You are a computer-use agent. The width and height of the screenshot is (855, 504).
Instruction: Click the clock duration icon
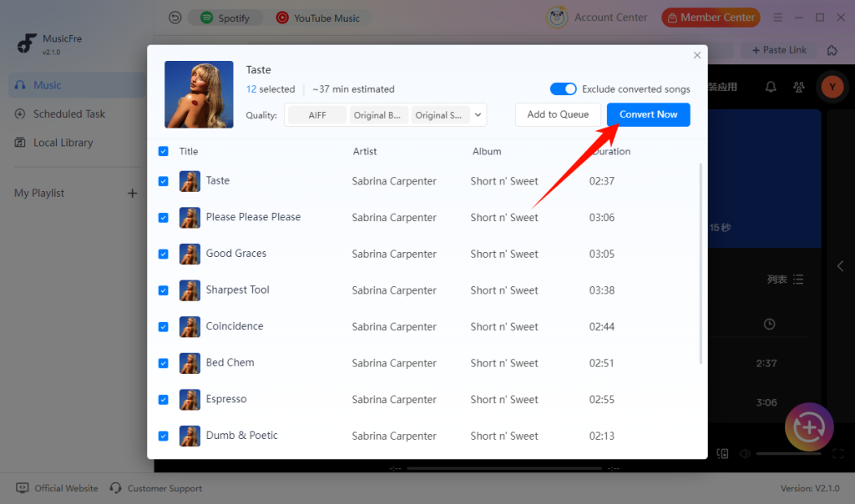pos(769,325)
